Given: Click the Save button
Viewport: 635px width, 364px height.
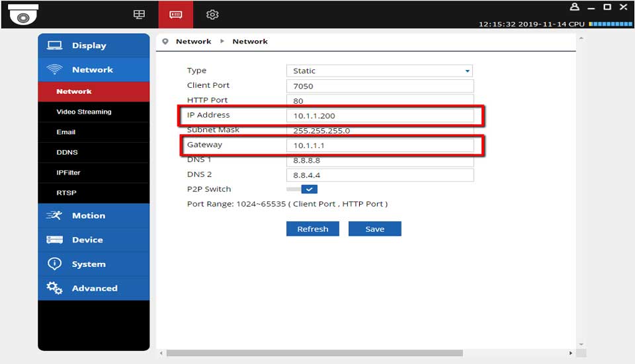Looking at the screenshot, I should 375,229.
